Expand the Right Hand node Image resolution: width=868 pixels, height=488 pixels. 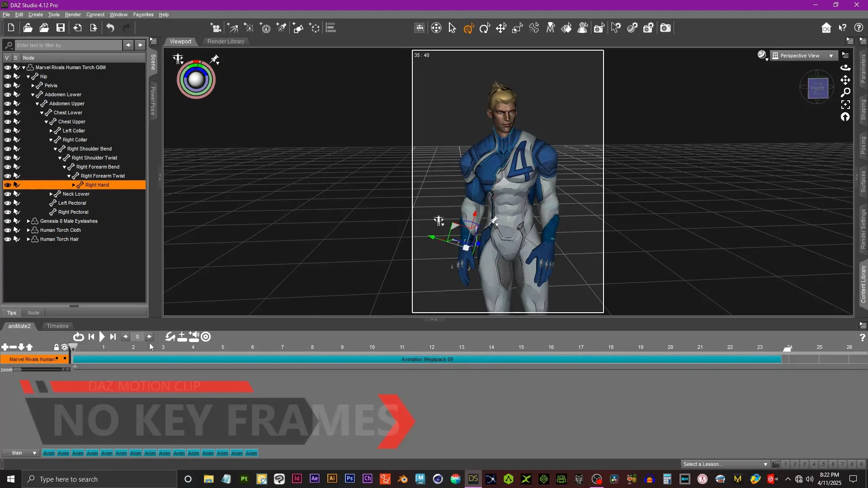coord(74,185)
